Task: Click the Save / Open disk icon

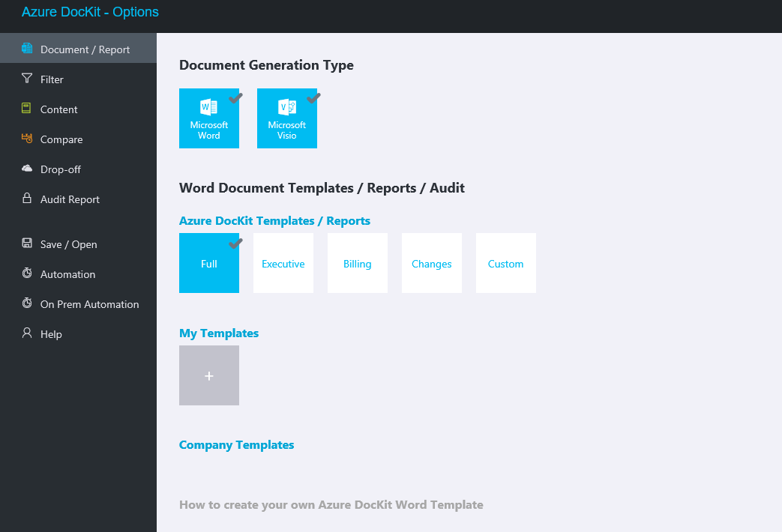Action: click(27, 243)
